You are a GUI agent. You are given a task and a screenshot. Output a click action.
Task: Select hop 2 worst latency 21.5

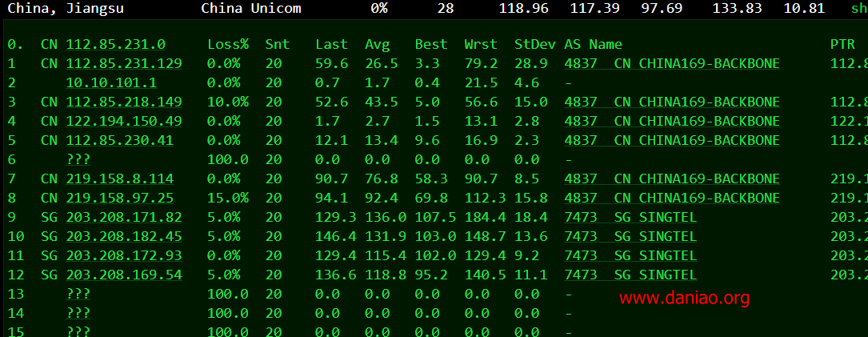coord(481,83)
